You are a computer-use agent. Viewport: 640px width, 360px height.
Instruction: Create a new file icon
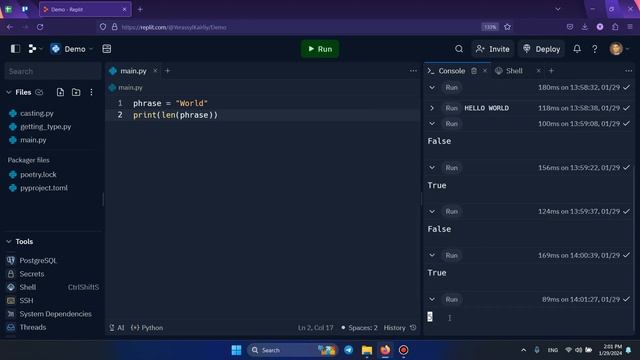(x=60, y=93)
